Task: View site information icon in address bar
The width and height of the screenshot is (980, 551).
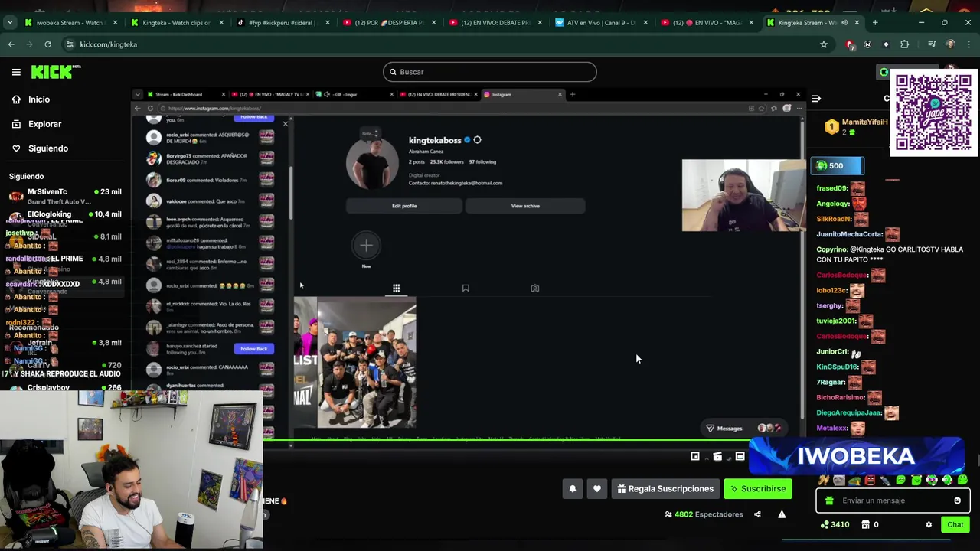Action: point(70,44)
